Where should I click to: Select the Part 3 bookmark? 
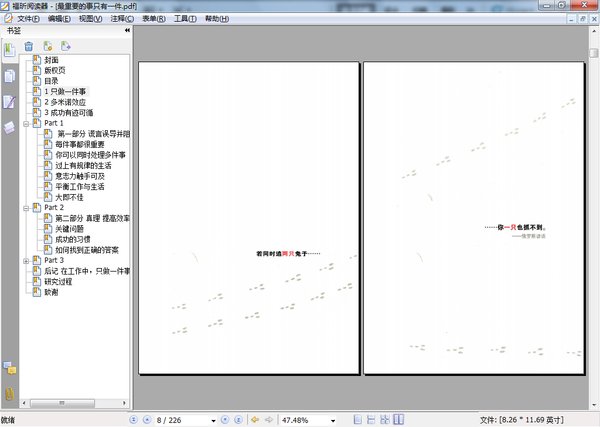pos(54,260)
